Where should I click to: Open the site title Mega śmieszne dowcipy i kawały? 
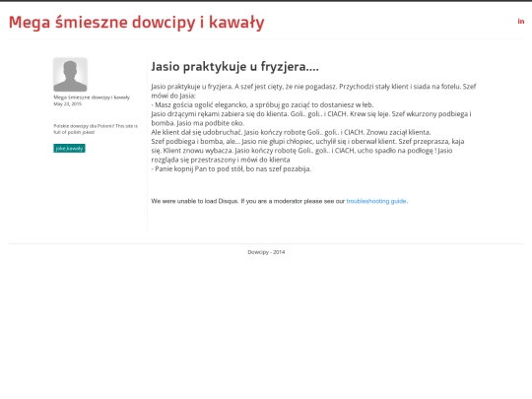(136, 23)
